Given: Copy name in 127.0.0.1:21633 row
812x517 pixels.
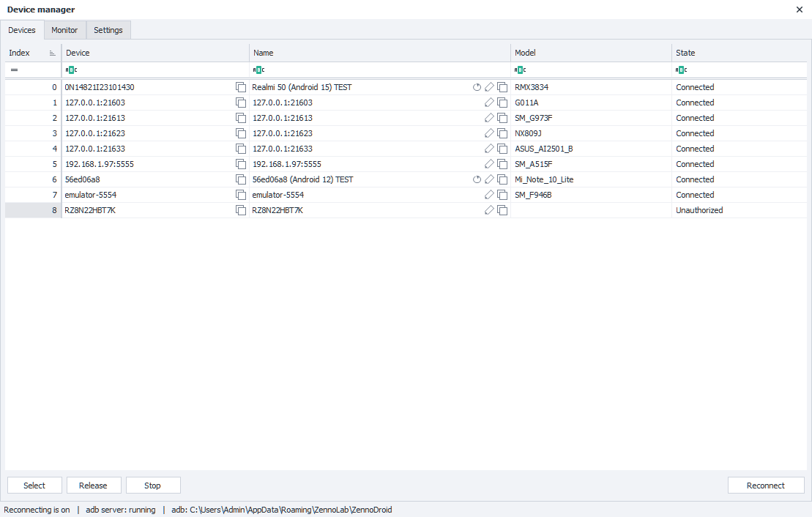Looking at the screenshot, I should coord(502,149).
